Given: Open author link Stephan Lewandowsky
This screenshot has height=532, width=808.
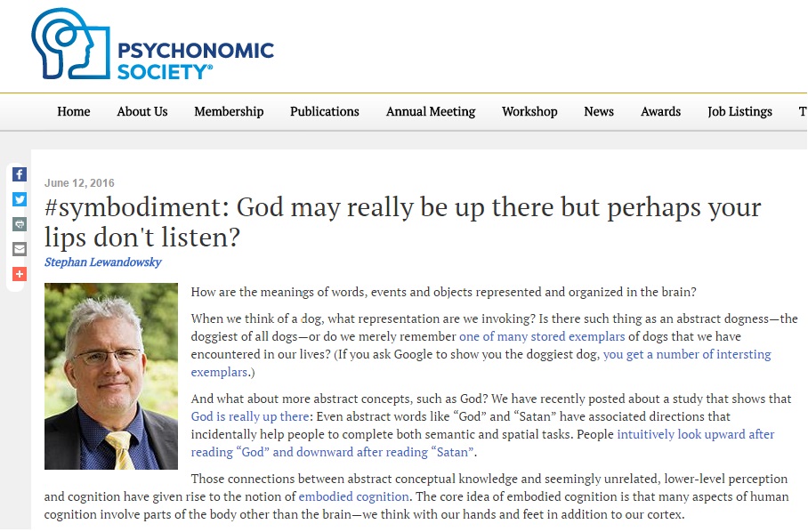Looking at the screenshot, I should [x=103, y=262].
